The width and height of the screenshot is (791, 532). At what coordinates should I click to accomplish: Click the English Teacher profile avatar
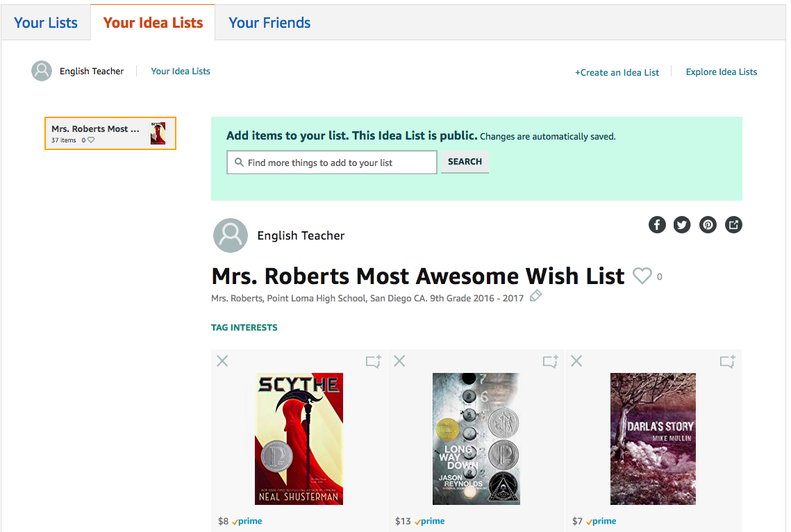pyautogui.click(x=230, y=235)
